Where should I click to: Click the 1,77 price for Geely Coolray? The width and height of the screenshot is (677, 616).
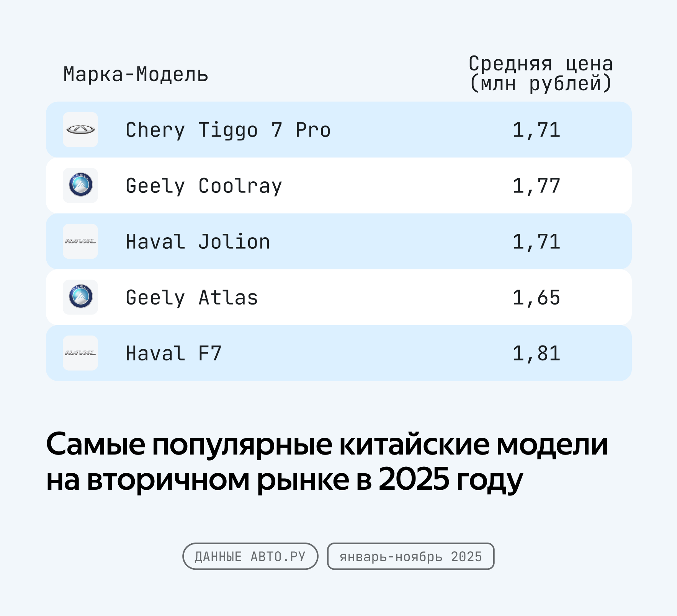(536, 186)
